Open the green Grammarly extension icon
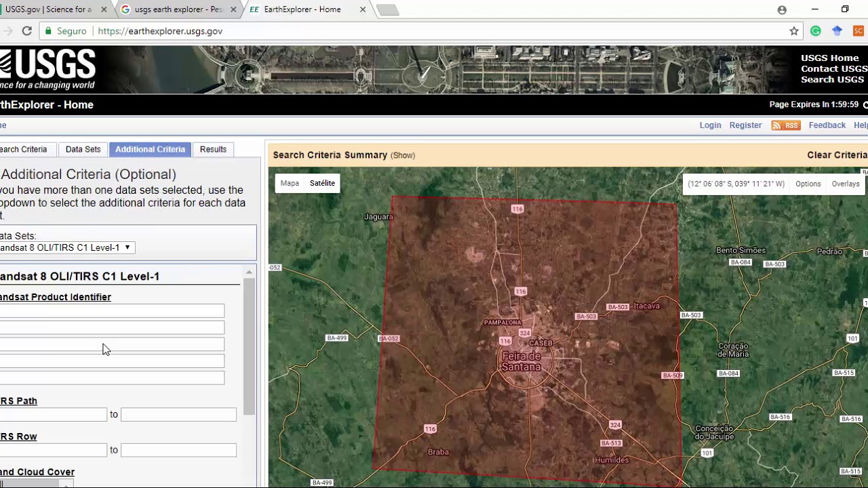Image resolution: width=868 pixels, height=488 pixels. (x=816, y=31)
